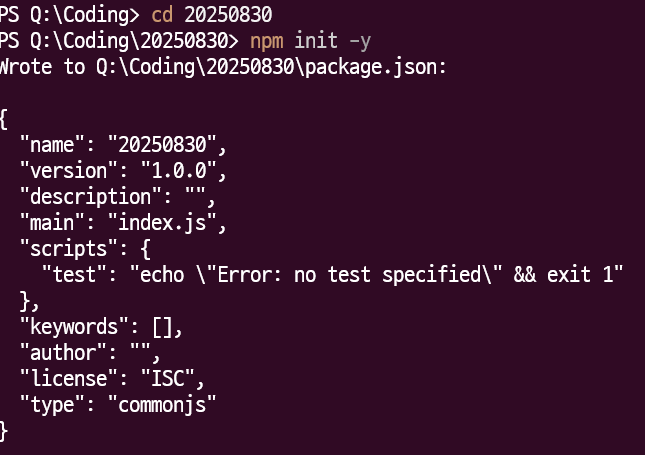The image size is (645, 455).
Task: Click the closing brace of JSON output
Action: tap(4, 430)
